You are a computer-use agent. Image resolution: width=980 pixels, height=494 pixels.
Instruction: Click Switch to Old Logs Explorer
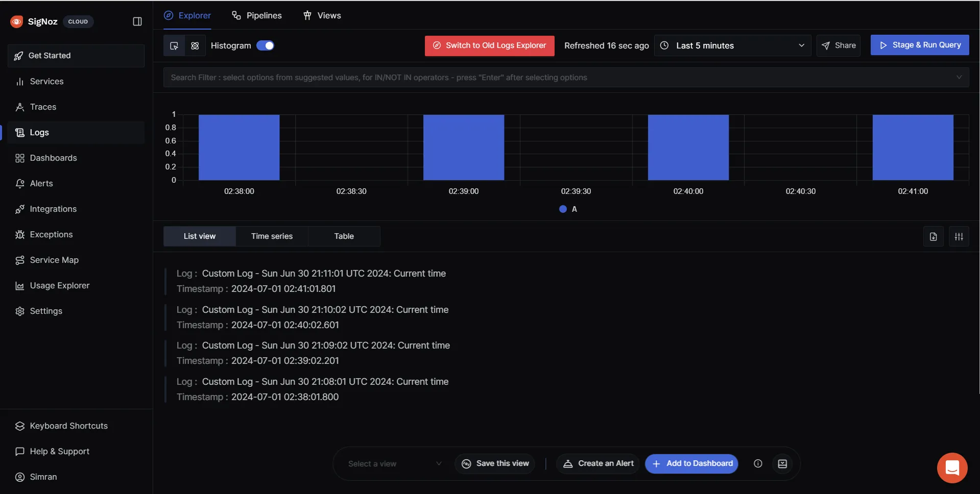(490, 45)
